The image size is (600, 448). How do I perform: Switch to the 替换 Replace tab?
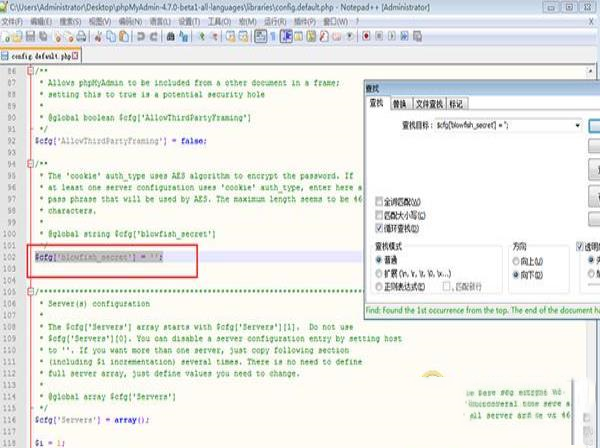tap(399, 103)
